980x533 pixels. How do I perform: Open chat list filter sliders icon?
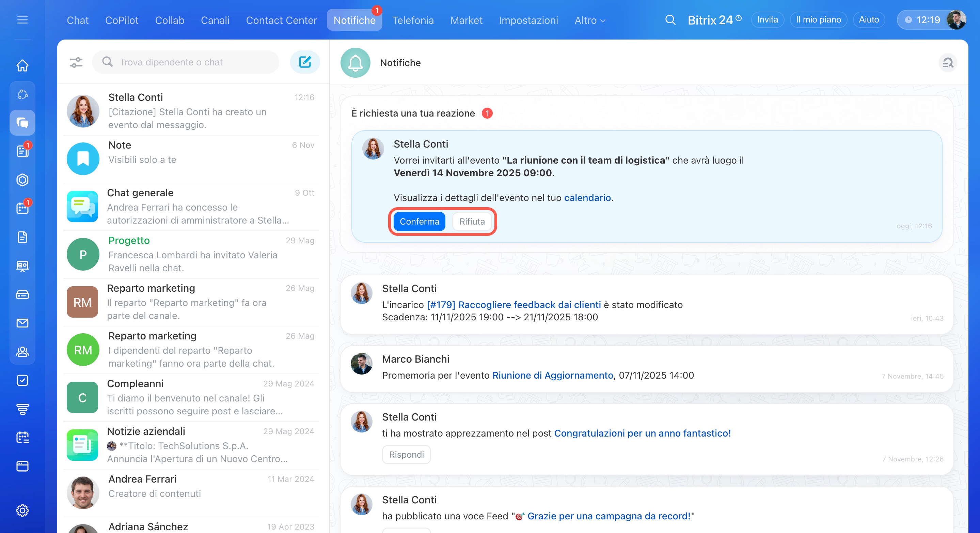click(76, 62)
